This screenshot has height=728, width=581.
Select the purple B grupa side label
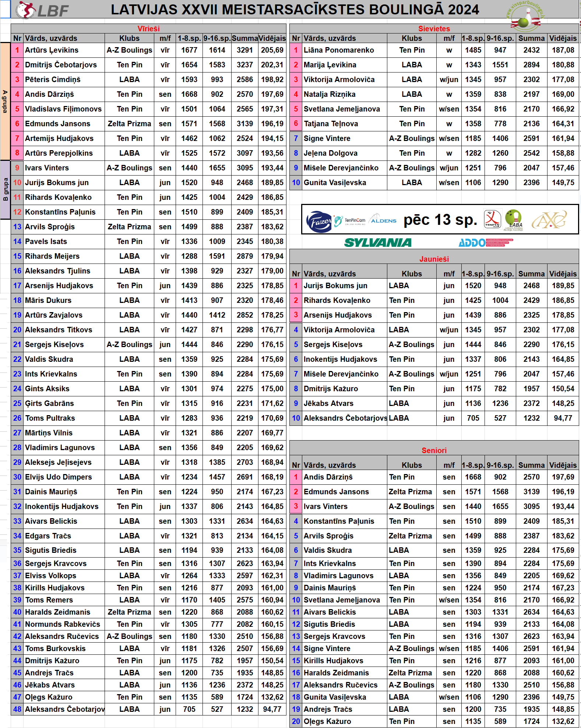click(x=5, y=190)
